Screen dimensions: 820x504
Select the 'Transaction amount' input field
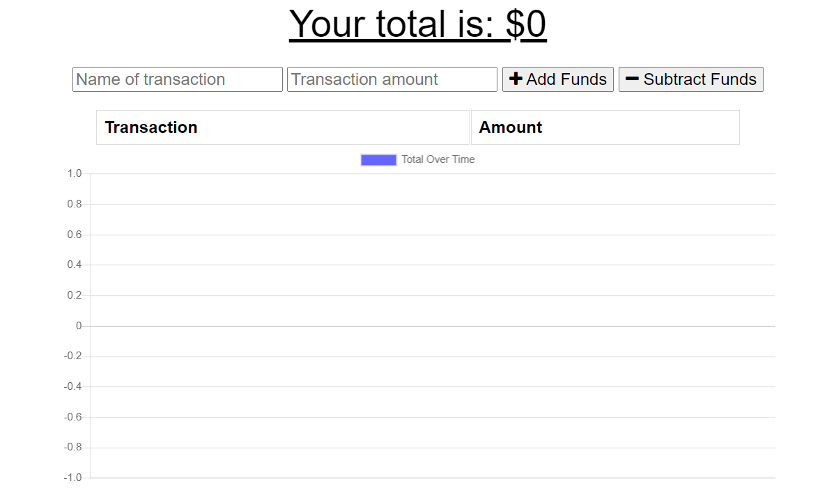tap(392, 79)
